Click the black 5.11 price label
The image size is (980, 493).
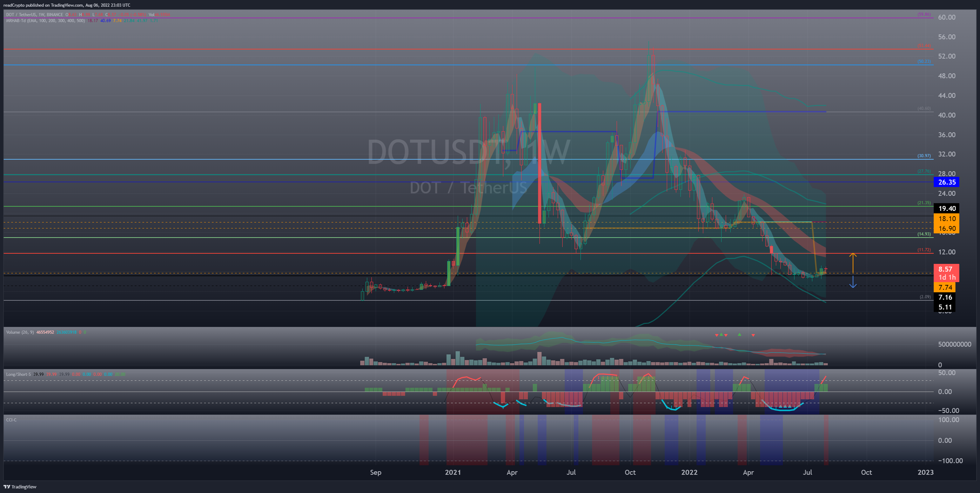coord(945,307)
